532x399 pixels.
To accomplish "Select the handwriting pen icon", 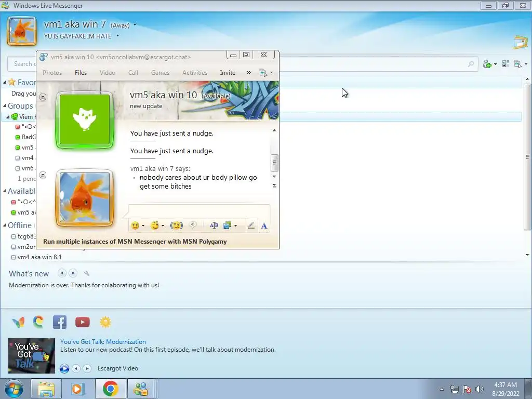I will coord(251,225).
